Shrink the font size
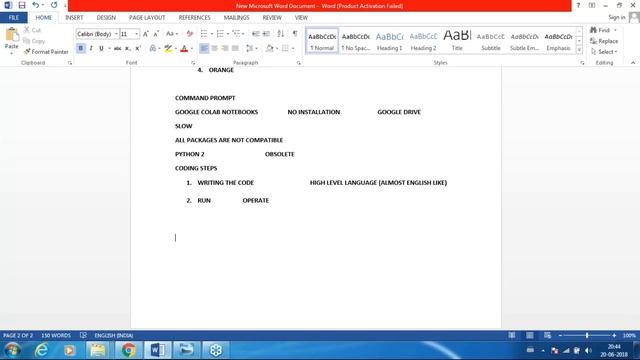 click(x=156, y=34)
